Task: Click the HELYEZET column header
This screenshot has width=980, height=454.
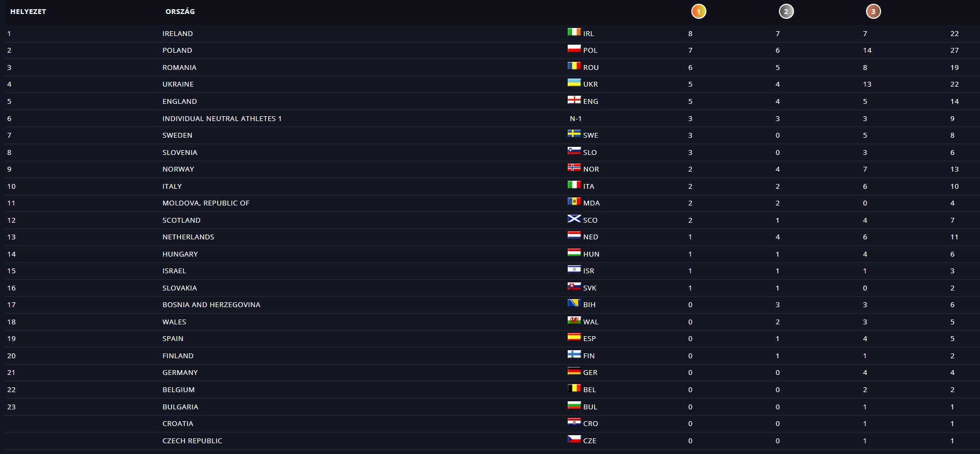Action: coord(28,11)
